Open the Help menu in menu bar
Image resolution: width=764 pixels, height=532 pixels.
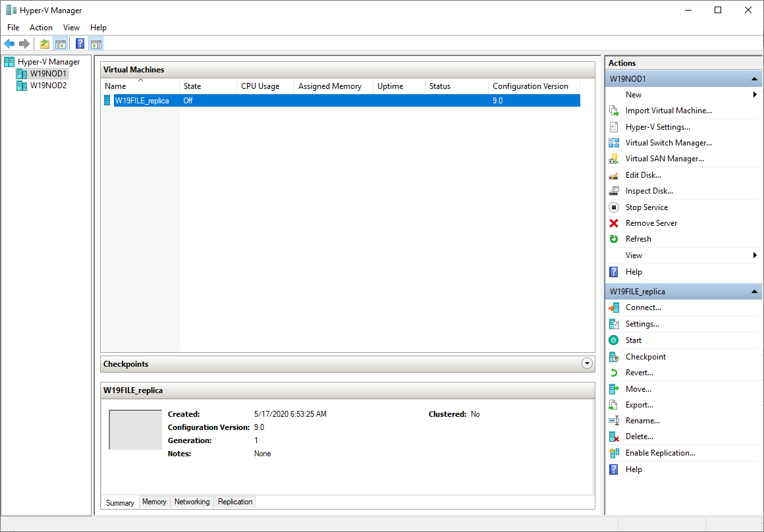click(98, 28)
